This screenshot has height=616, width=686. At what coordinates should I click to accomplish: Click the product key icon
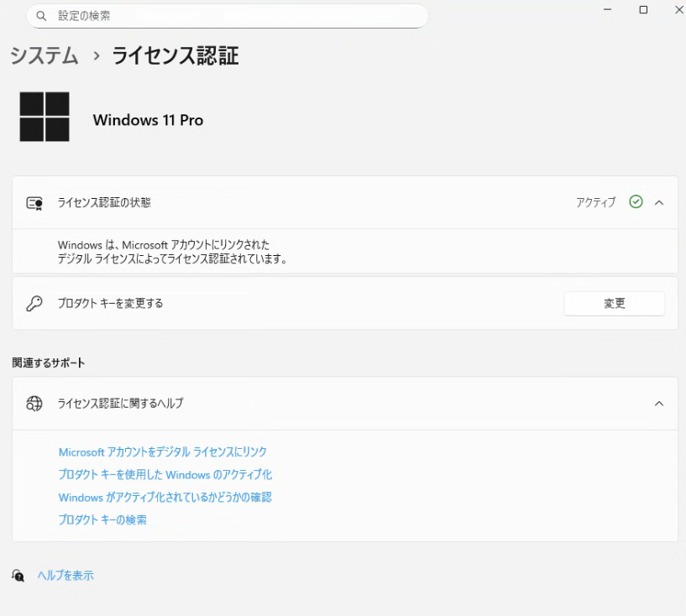(34, 304)
